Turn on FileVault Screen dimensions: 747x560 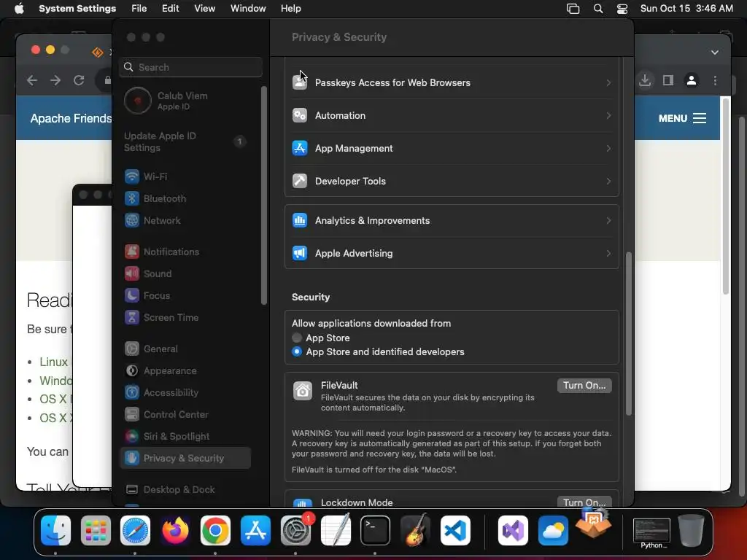pos(584,385)
